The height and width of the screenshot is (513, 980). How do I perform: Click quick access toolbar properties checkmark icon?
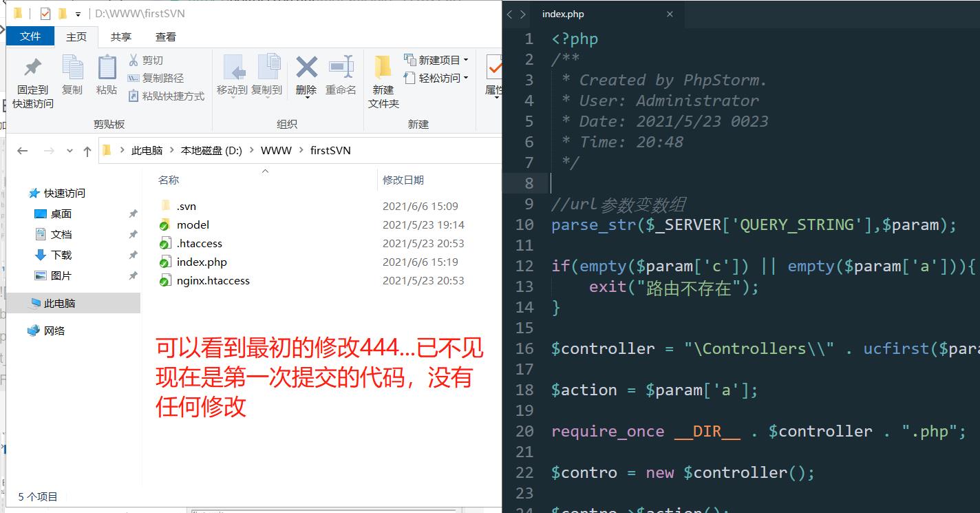point(45,13)
